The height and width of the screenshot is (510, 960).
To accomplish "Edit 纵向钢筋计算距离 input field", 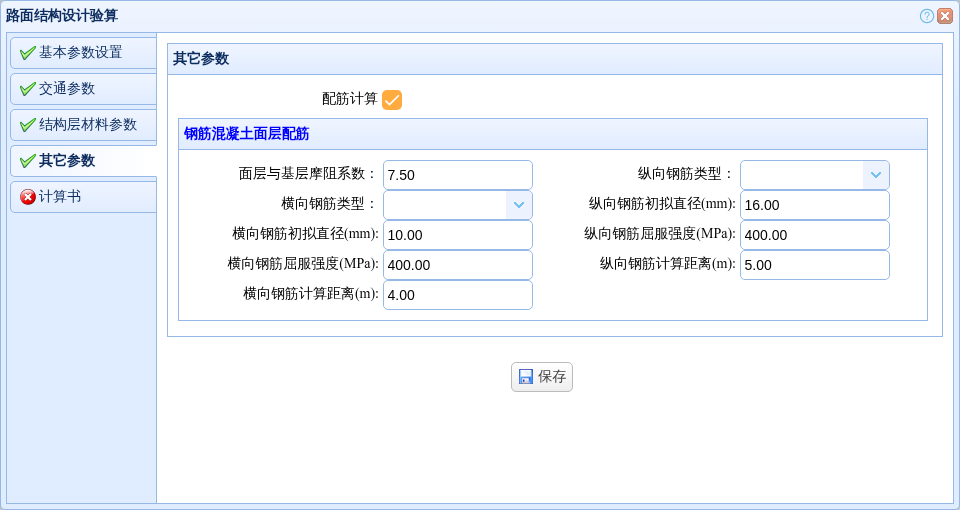I will tap(814, 265).
